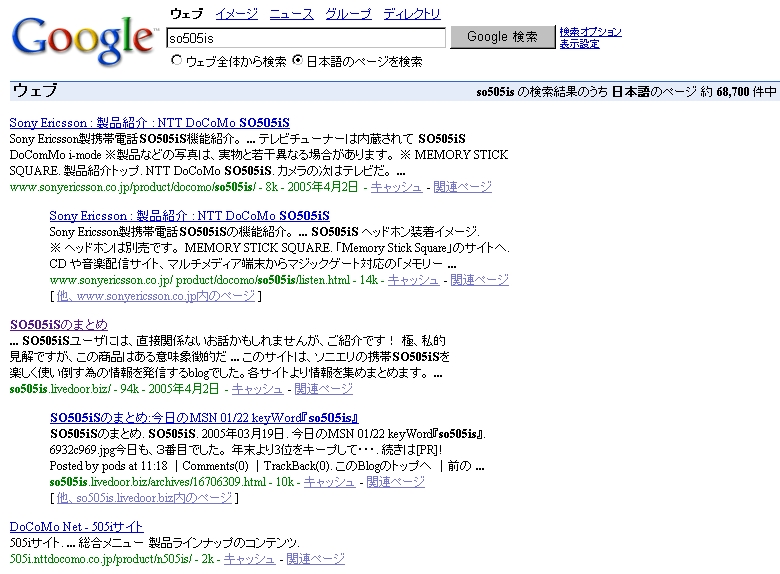
Task: Open the グループ (Groups) tab
Action: [348, 14]
